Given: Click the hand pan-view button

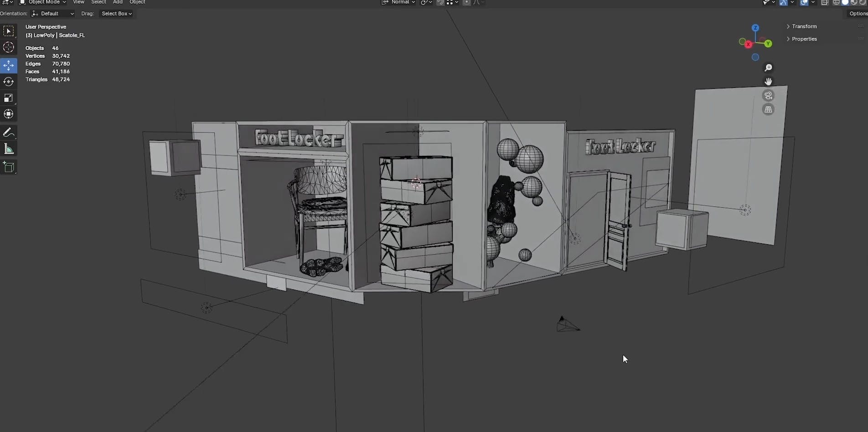Looking at the screenshot, I should [x=768, y=82].
